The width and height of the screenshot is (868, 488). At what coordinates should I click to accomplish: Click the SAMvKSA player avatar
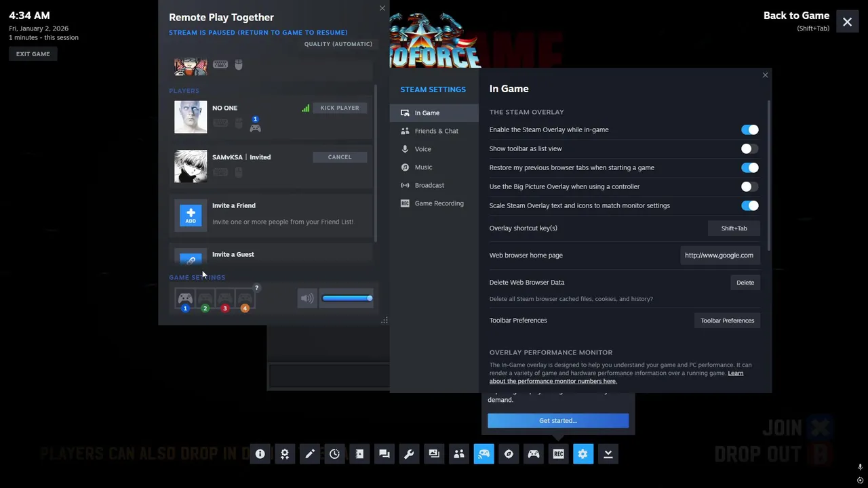[x=191, y=167]
